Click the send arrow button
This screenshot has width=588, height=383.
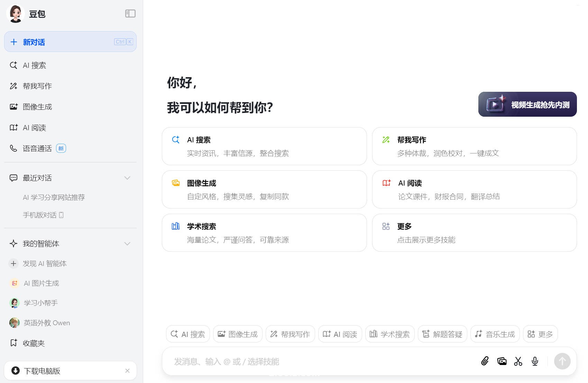[x=562, y=361]
